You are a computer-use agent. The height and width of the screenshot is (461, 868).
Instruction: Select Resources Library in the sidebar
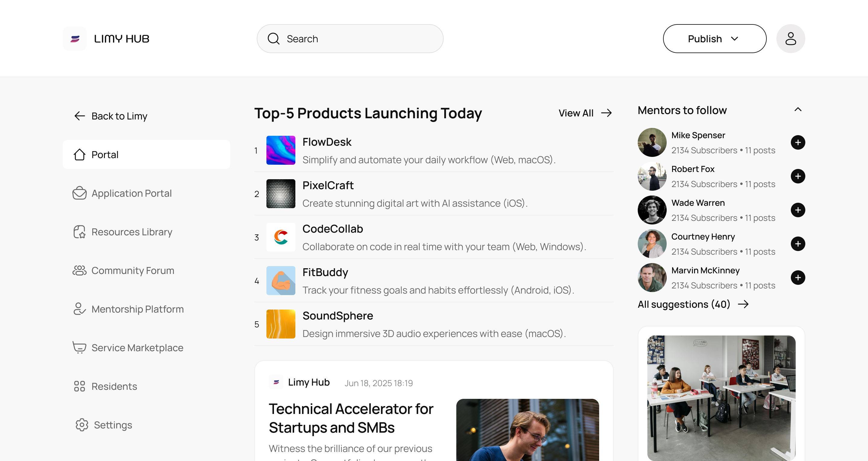pyautogui.click(x=131, y=232)
